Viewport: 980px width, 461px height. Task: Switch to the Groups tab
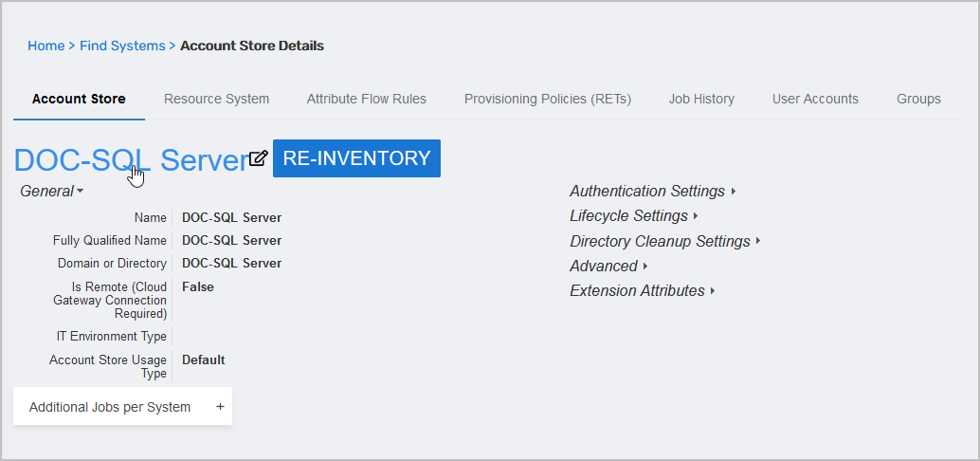click(918, 99)
